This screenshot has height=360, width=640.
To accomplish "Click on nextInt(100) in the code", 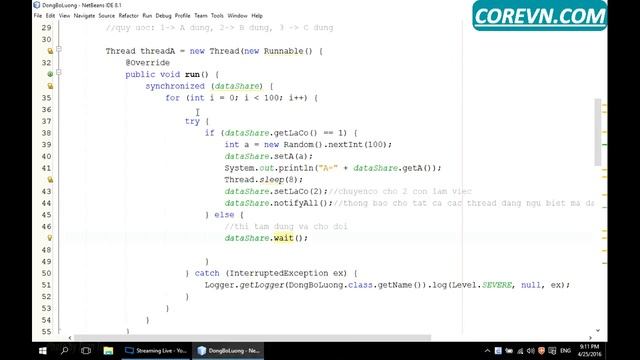I will pyautogui.click(x=359, y=144).
